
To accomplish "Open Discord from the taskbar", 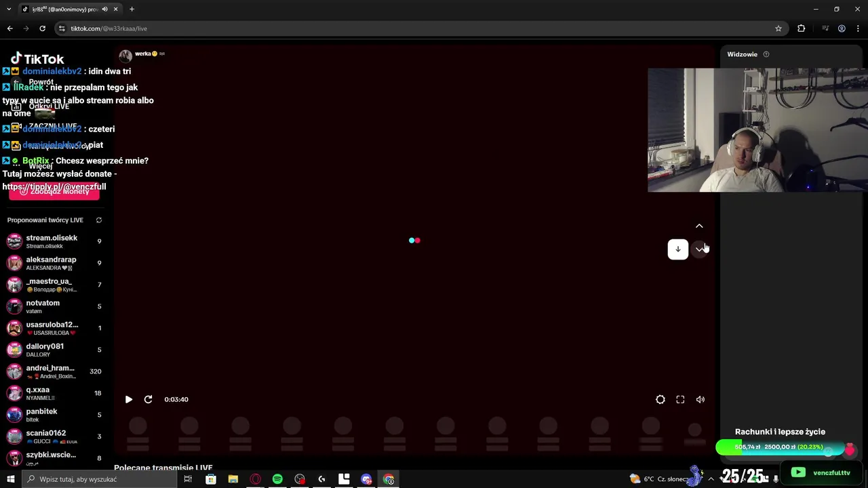I will 367,479.
